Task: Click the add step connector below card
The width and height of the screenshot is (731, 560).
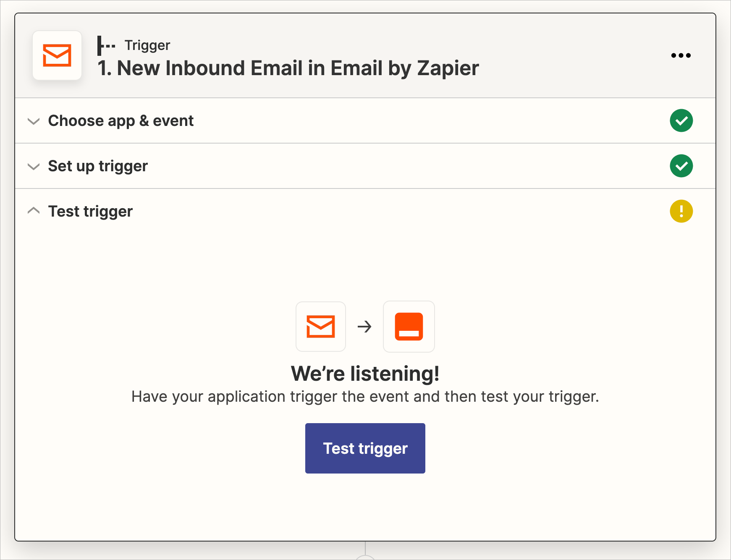Action: (365, 557)
